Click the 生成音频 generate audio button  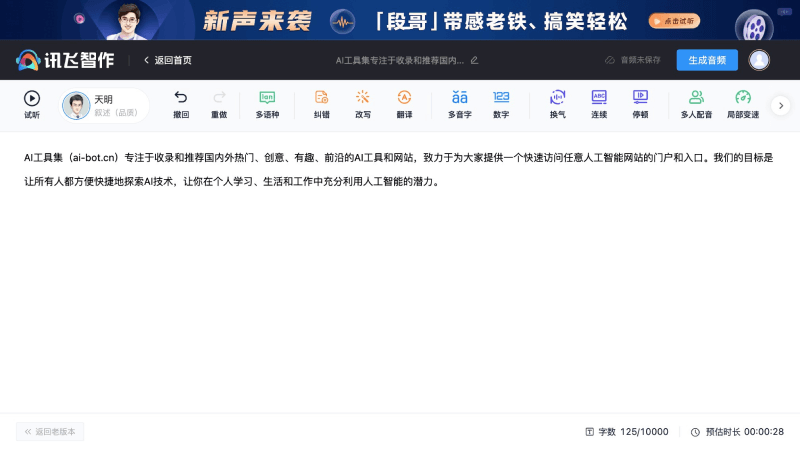[707, 60]
